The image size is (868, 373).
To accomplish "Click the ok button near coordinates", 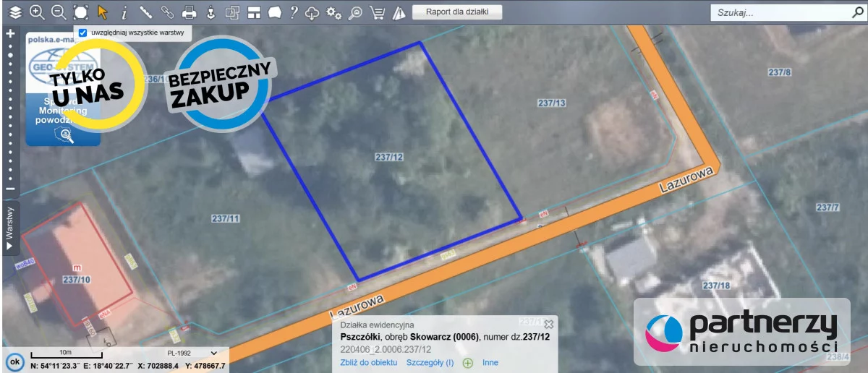I will click(x=14, y=361).
